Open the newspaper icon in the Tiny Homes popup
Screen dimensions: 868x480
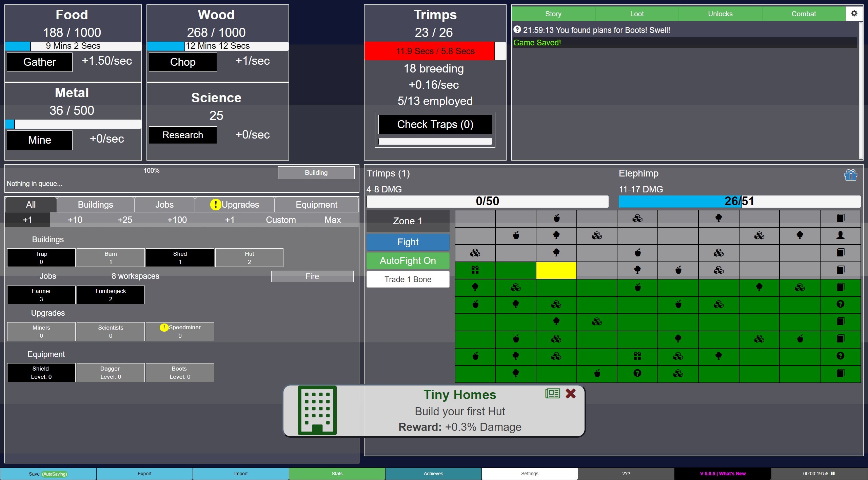coord(552,393)
